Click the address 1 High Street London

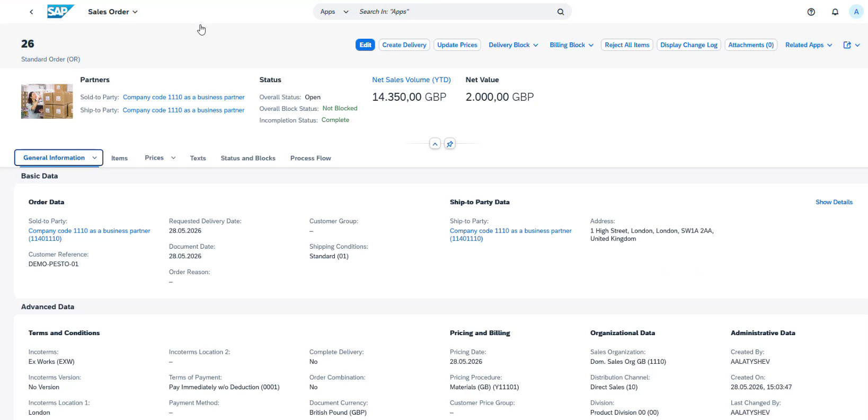652,234
